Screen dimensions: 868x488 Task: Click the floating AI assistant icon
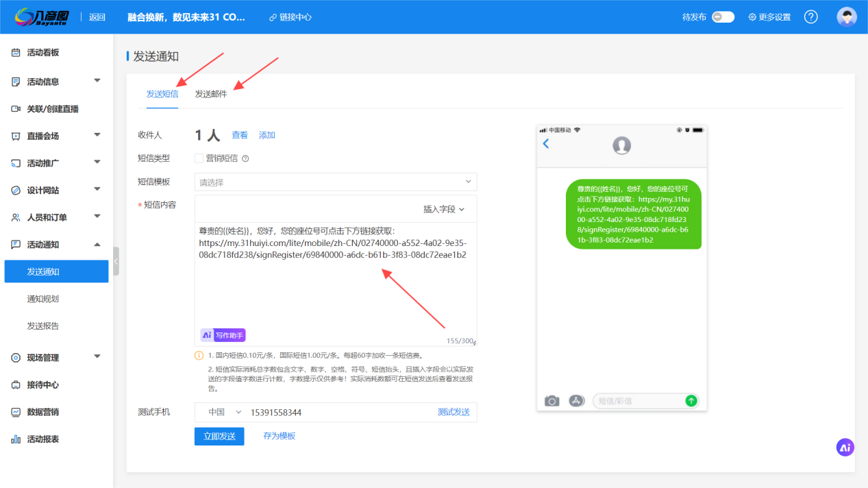845,448
